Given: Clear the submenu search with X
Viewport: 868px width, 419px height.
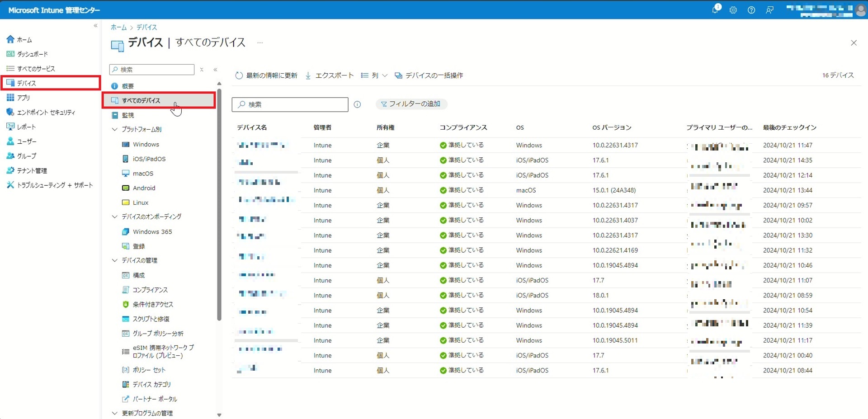Looking at the screenshot, I should pos(202,70).
